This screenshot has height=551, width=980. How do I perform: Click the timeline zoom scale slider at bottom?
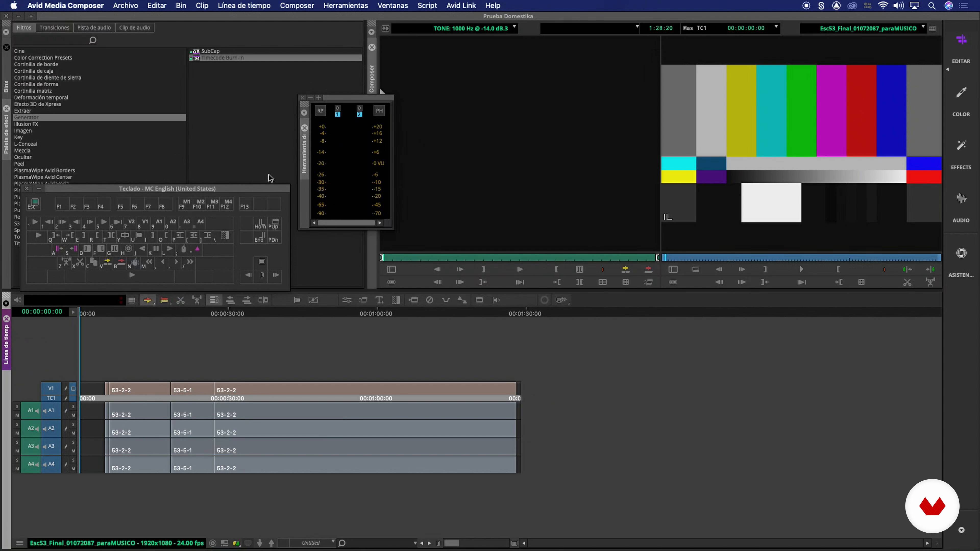pos(452,543)
